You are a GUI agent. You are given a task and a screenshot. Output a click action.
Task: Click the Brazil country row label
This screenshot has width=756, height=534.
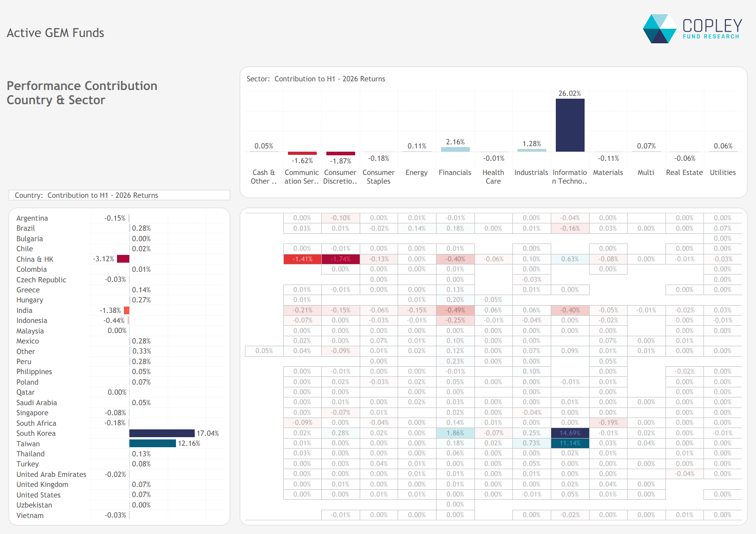pos(26,228)
